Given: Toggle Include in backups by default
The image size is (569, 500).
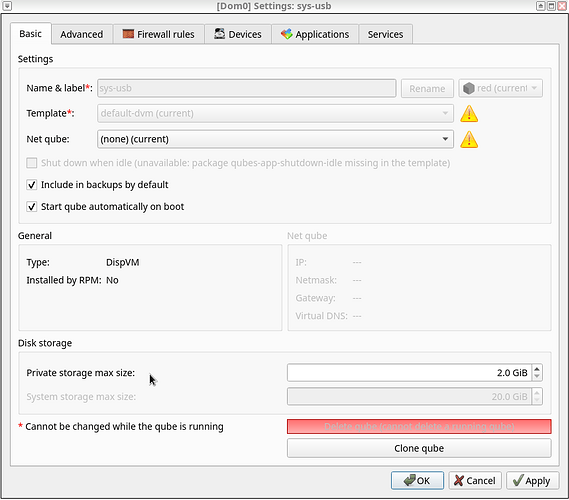Looking at the screenshot, I should tap(32, 185).
